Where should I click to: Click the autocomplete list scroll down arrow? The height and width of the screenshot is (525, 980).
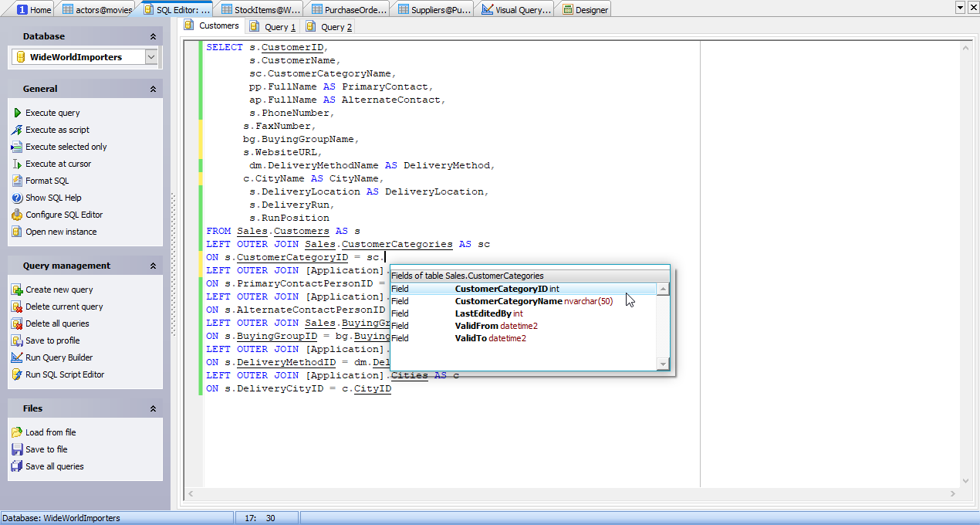pos(663,364)
